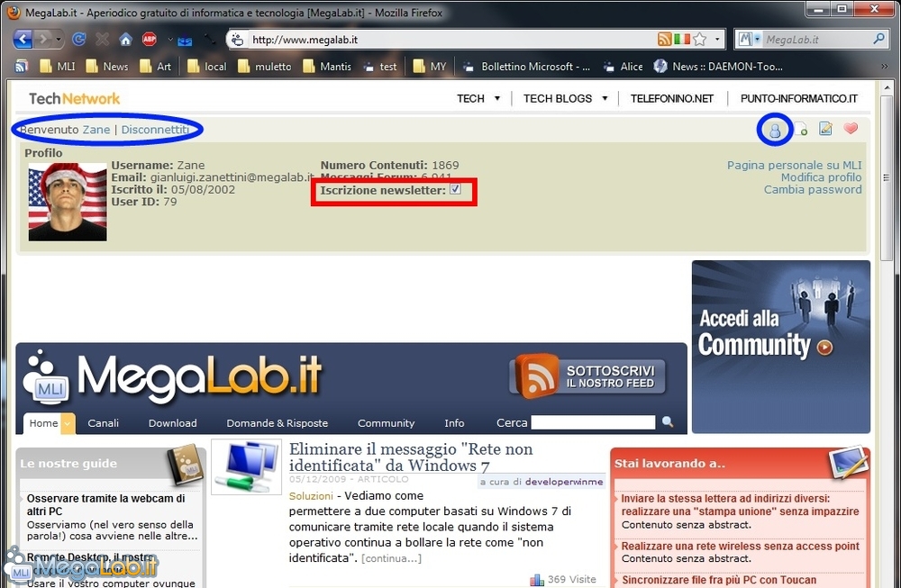The image size is (901, 588).
Task: Open TELEFONINO.NET in the network bar
Action: (672, 99)
